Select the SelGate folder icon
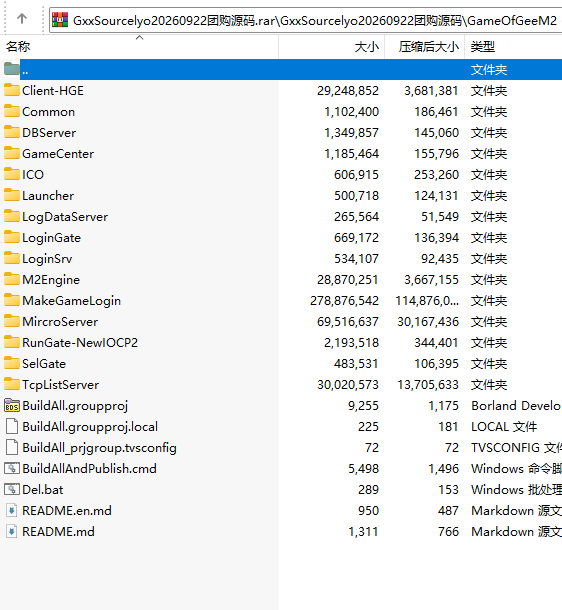Image resolution: width=562 pixels, height=610 pixels. click(x=12, y=363)
